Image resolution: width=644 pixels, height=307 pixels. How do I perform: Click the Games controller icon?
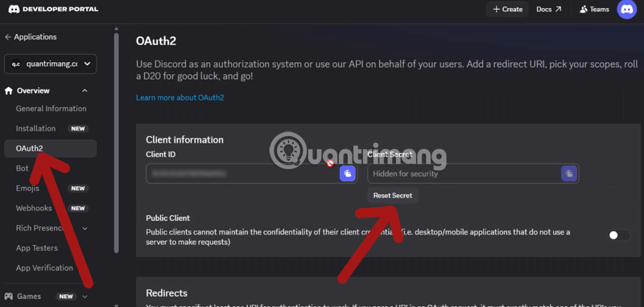click(x=9, y=297)
